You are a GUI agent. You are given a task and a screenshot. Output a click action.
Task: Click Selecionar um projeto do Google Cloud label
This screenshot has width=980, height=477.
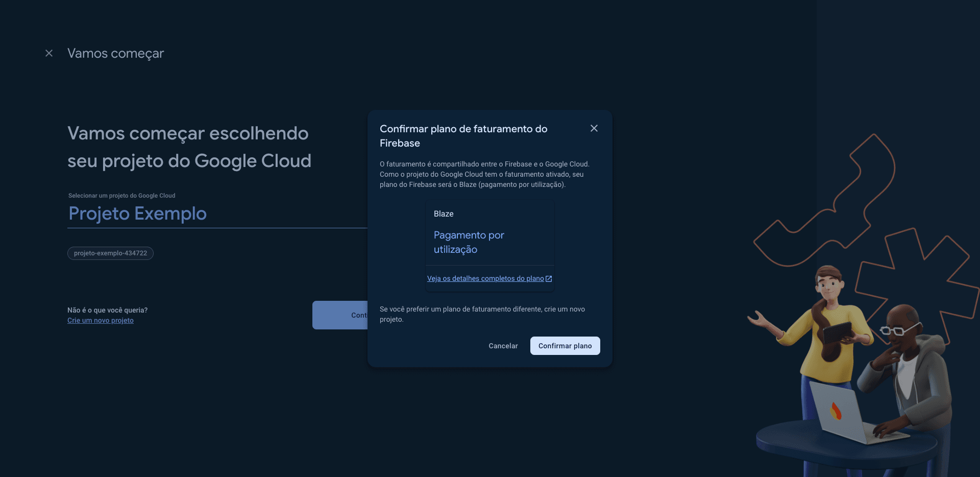(121, 196)
